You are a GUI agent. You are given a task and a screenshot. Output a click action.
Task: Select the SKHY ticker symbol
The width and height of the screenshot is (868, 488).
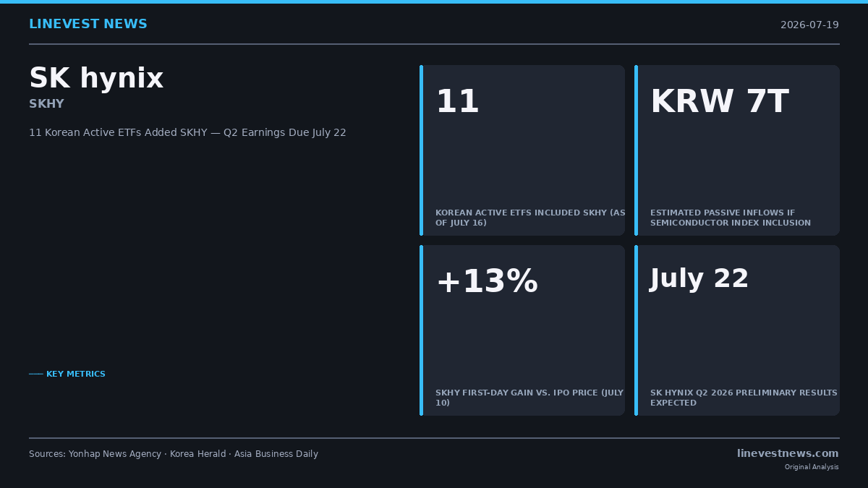point(46,104)
